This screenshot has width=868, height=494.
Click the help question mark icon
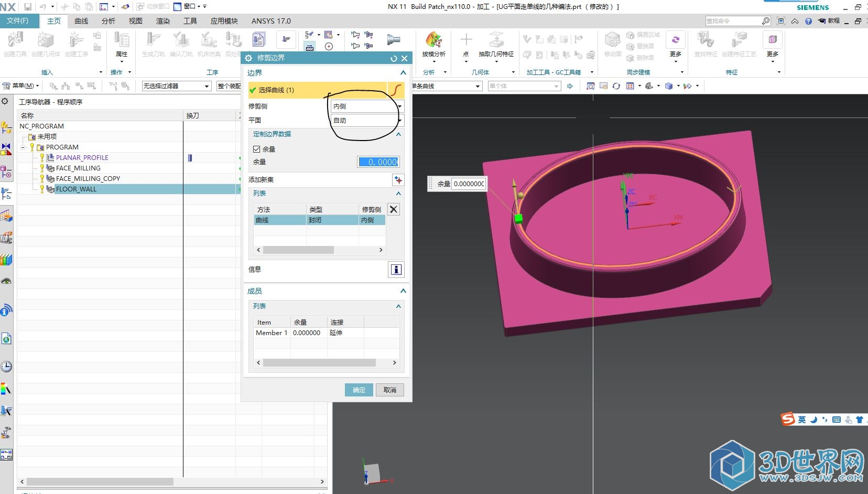point(808,21)
